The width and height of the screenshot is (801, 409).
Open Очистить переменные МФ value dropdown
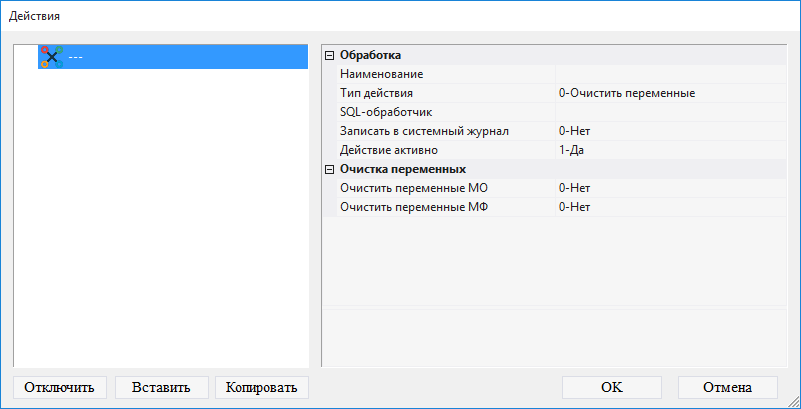coord(670,207)
